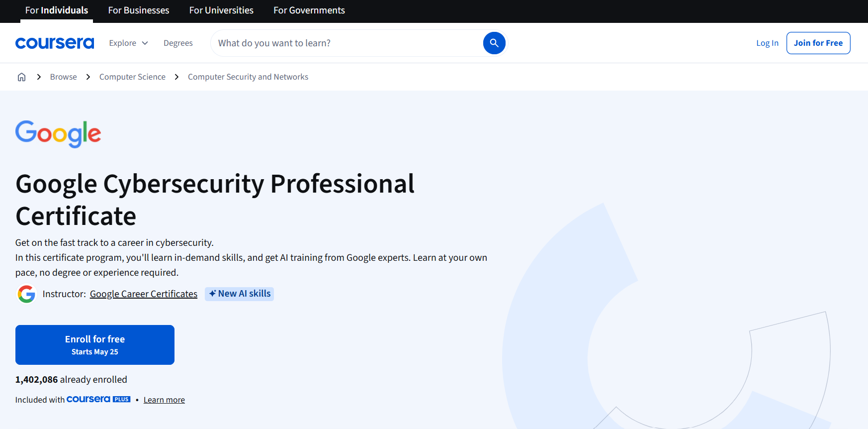This screenshot has height=429, width=868.
Task: Open the Learn more link
Action: (164, 400)
